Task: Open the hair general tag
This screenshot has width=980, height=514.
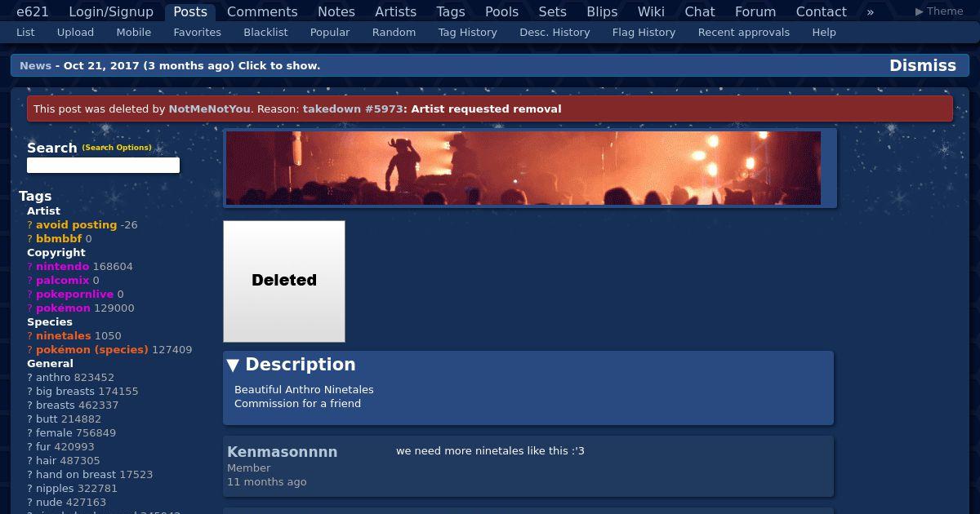Action: point(46,461)
